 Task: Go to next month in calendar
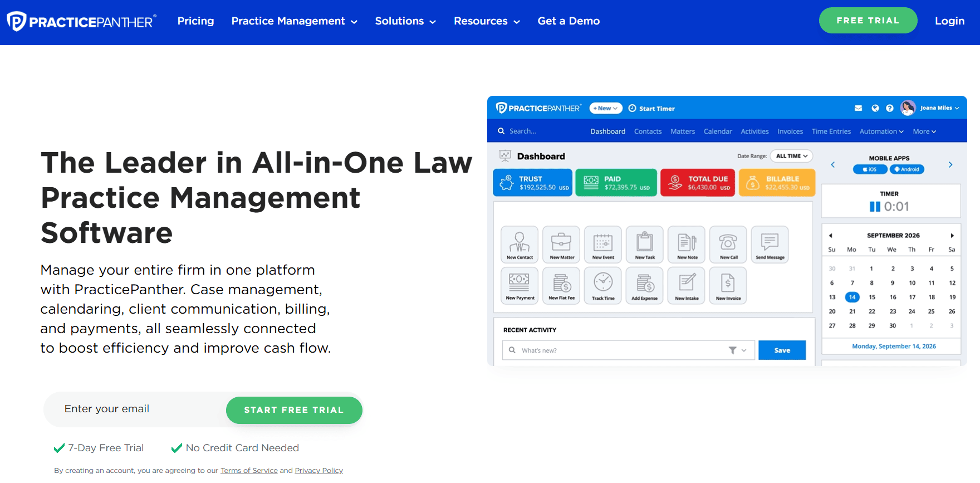(x=952, y=236)
